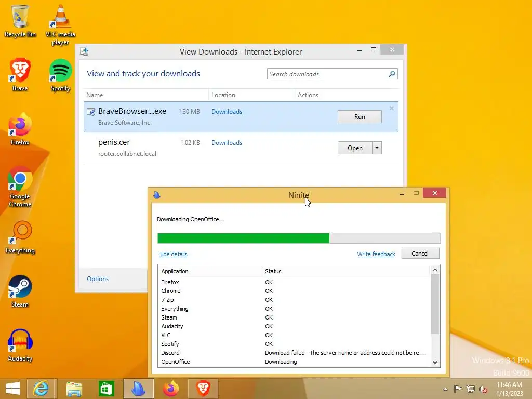Screen dimensions: 532x399
Task: Select the Firefox desktop shortcut
Action: pos(20,129)
